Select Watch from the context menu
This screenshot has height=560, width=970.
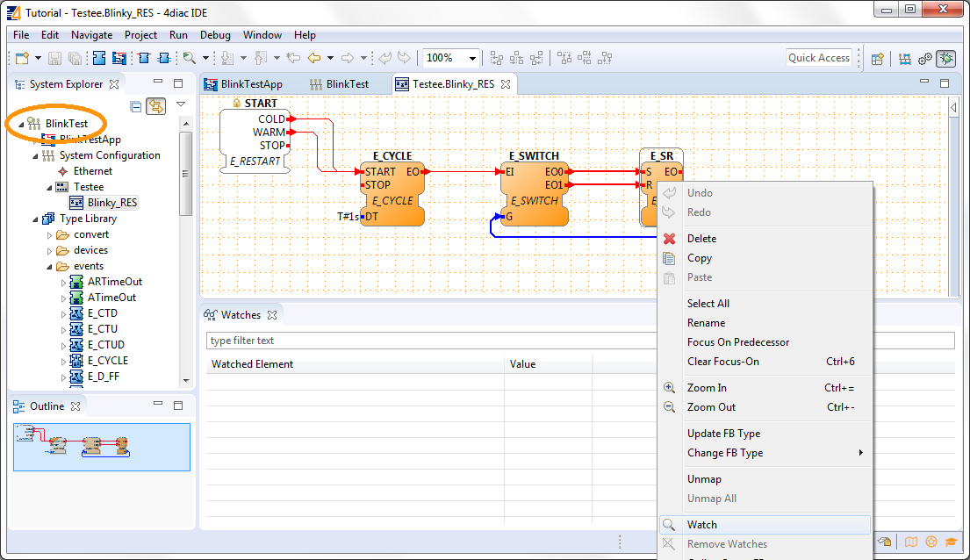[x=701, y=525]
